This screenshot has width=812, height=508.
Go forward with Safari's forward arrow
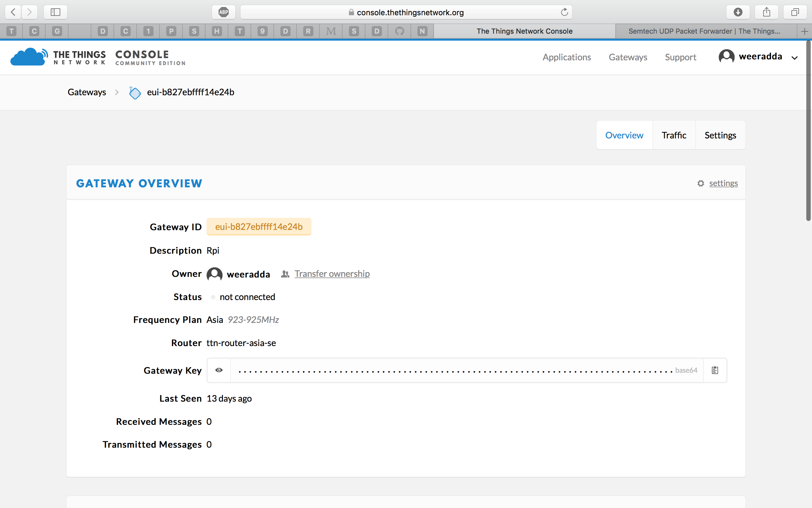(29, 12)
